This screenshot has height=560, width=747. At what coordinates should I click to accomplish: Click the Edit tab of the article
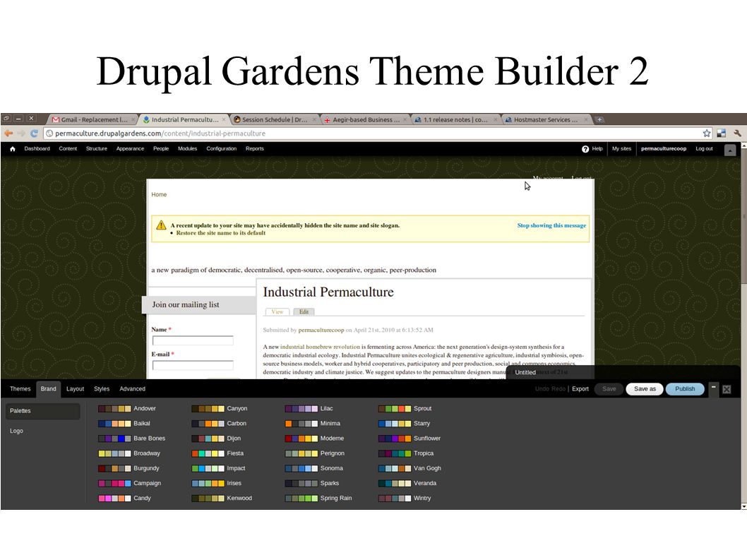click(304, 311)
